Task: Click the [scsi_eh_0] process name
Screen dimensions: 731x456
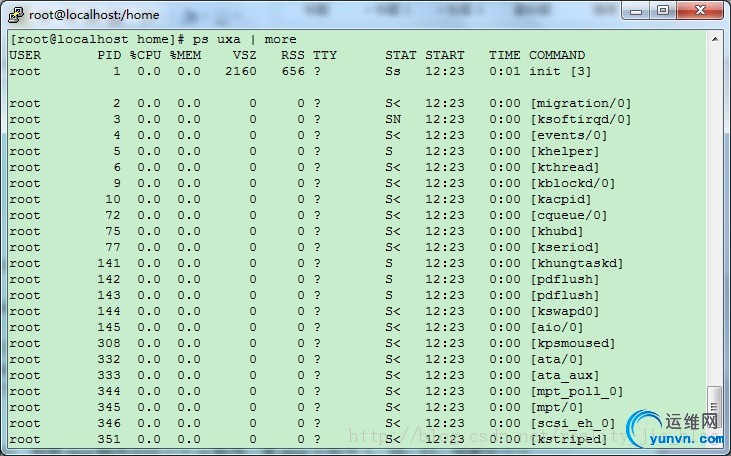Action: pos(572,423)
